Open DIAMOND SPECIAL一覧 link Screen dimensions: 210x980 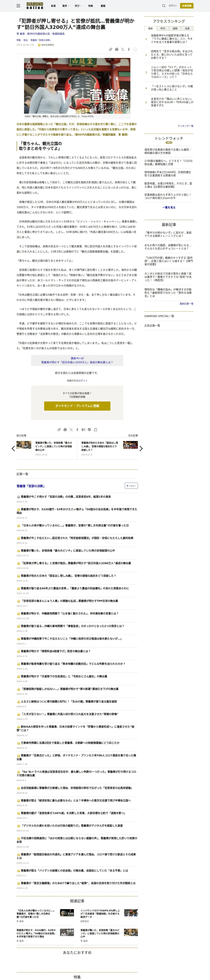(x=159, y=316)
